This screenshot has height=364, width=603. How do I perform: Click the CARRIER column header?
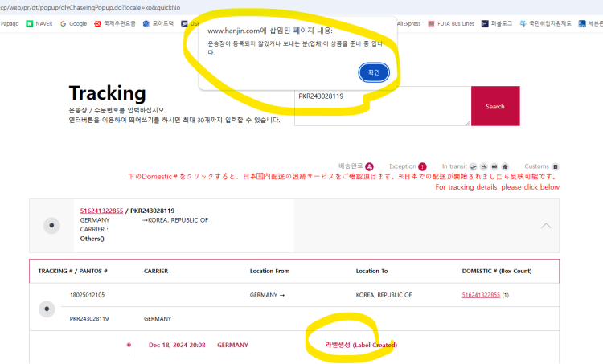(156, 271)
